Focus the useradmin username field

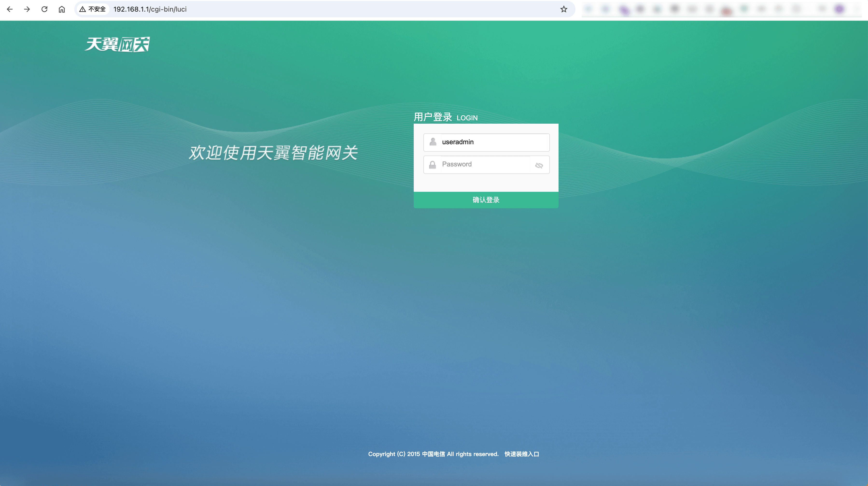click(486, 142)
